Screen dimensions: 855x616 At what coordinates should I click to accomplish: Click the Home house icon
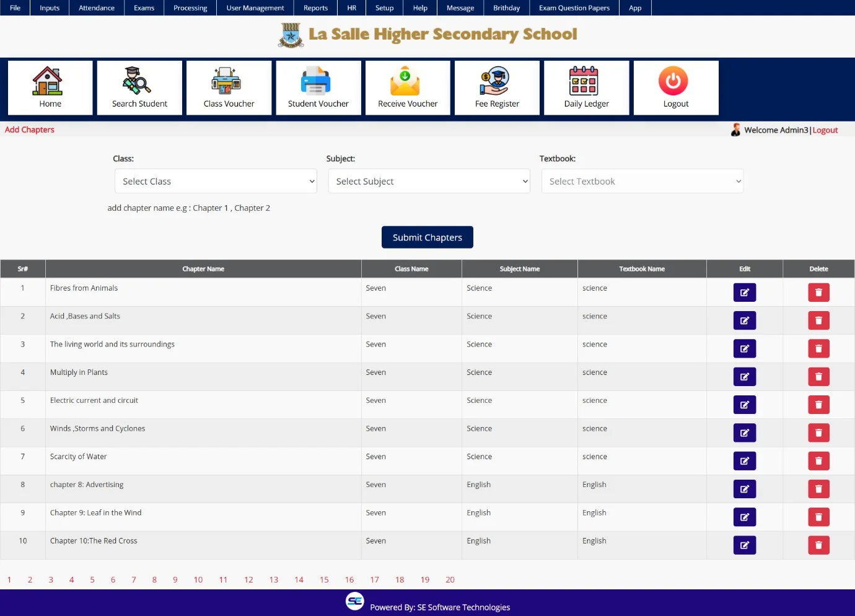tap(48, 81)
